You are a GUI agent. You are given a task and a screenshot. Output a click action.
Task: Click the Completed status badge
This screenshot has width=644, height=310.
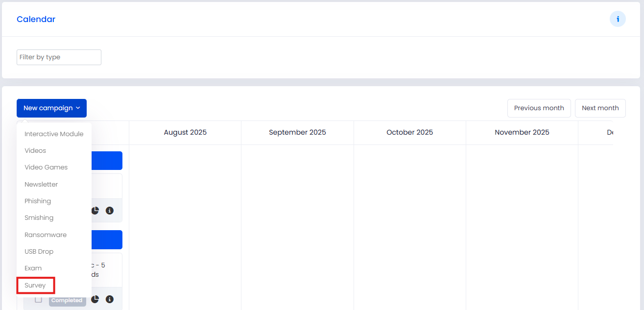pos(67,300)
